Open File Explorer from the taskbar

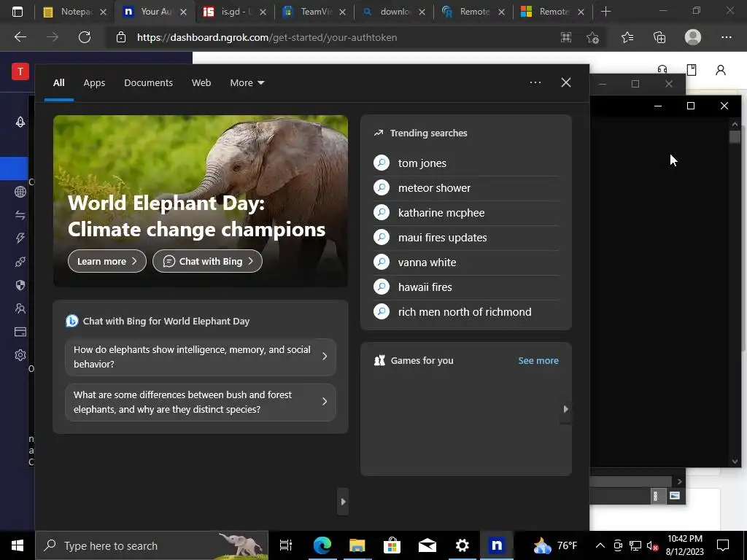pos(357,545)
